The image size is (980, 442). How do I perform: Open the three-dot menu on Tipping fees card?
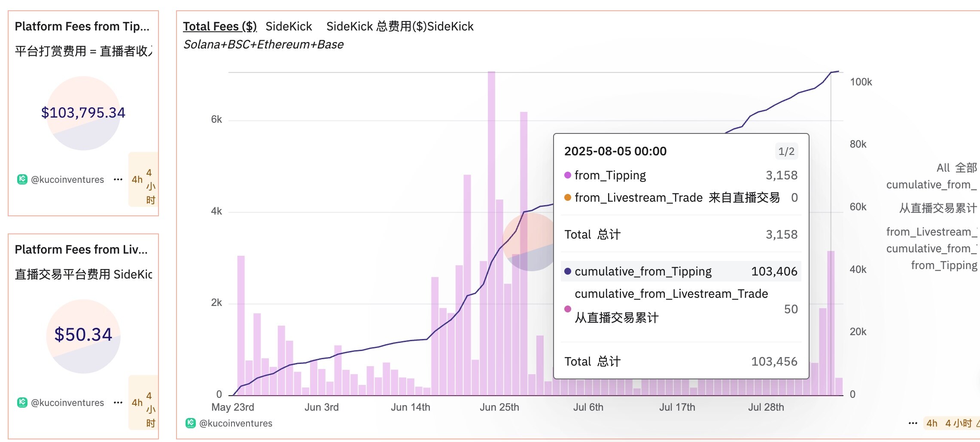pyautogui.click(x=118, y=179)
